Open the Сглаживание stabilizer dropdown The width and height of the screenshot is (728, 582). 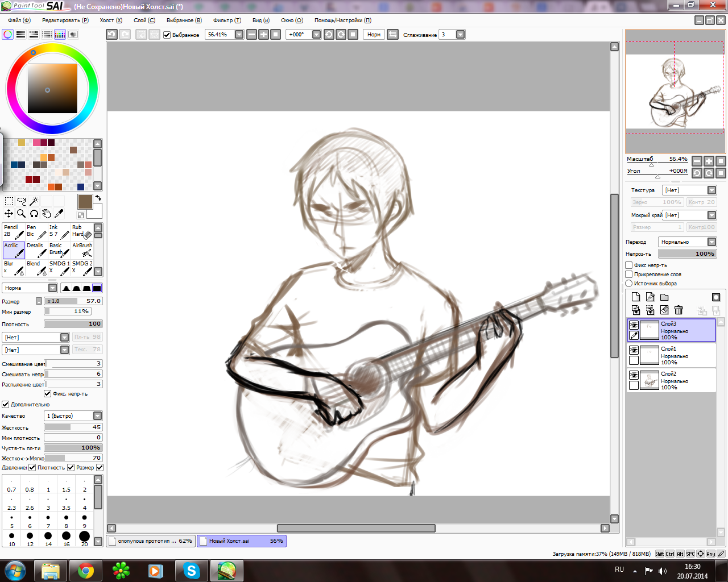[x=461, y=35]
